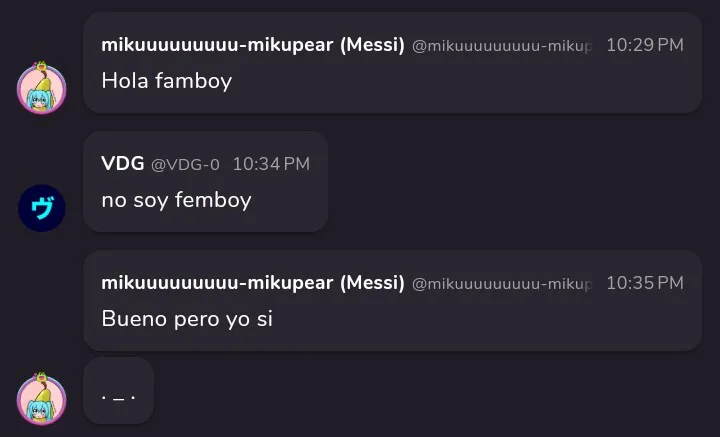Image resolution: width=720 pixels, height=437 pixels.
Task: Select the no soy femboy message text
Action: [176, 201]
